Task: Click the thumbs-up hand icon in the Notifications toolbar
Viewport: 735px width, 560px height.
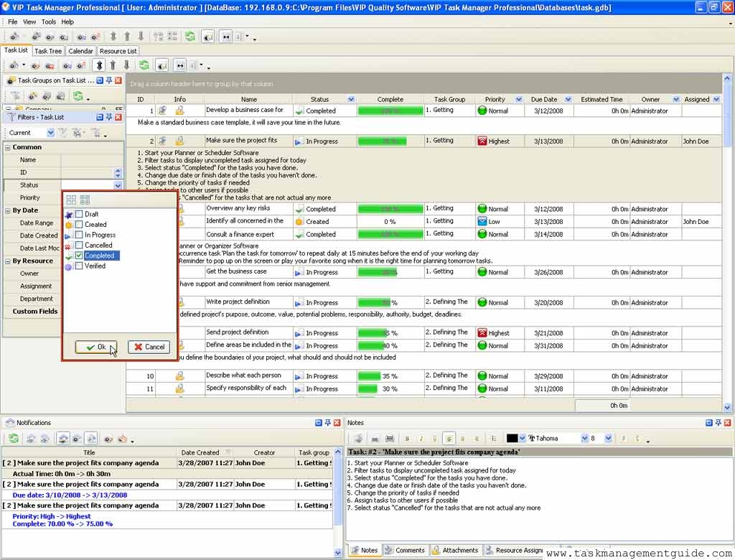Action: point(122,439)
